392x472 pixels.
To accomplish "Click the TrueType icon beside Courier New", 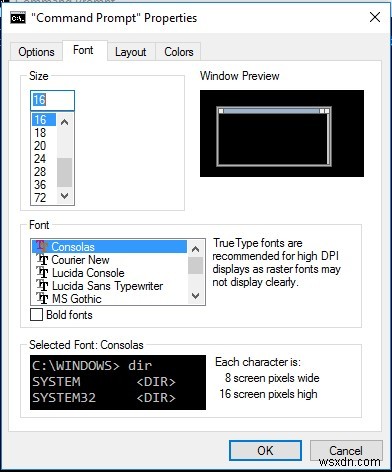I will (42, 260).
